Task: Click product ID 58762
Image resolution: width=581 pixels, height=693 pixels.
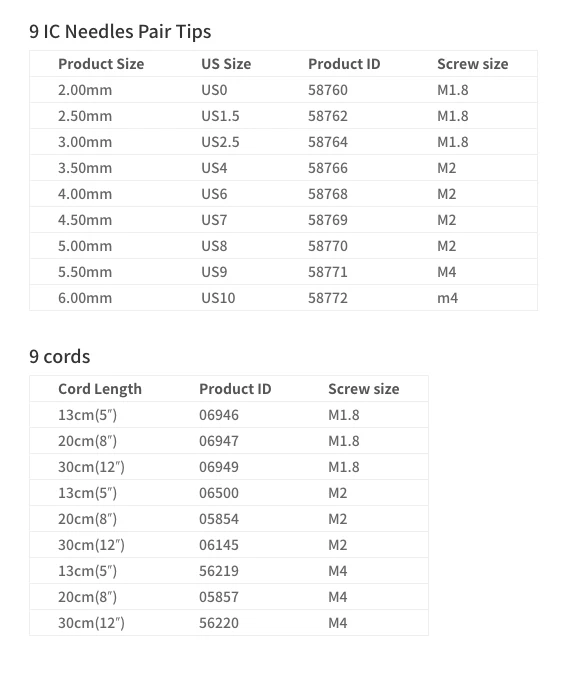Action: pos(328,116)
